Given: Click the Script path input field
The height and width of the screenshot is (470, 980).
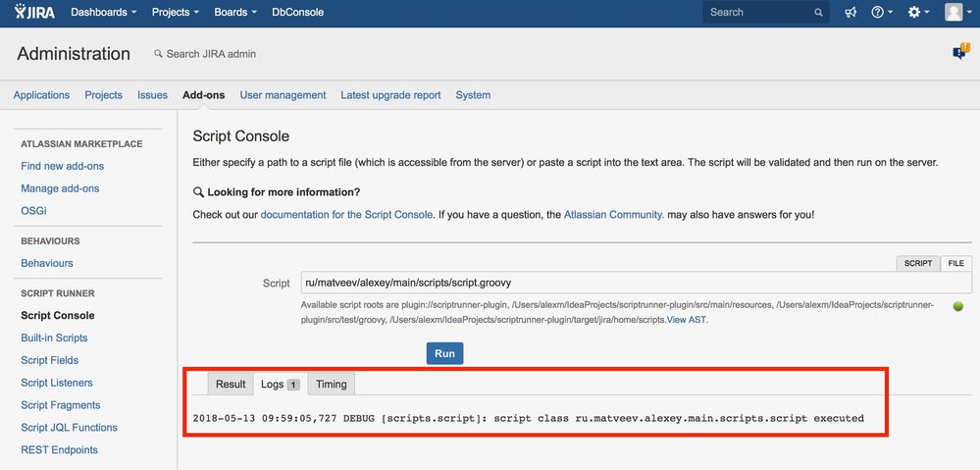Looking at the screenshot, I should [x=637, y=283].
